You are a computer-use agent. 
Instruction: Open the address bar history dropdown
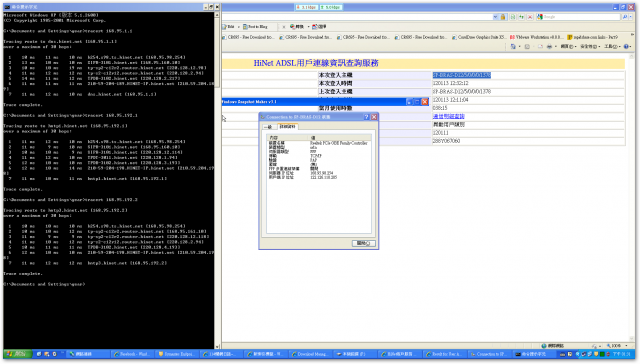point(495,17)
